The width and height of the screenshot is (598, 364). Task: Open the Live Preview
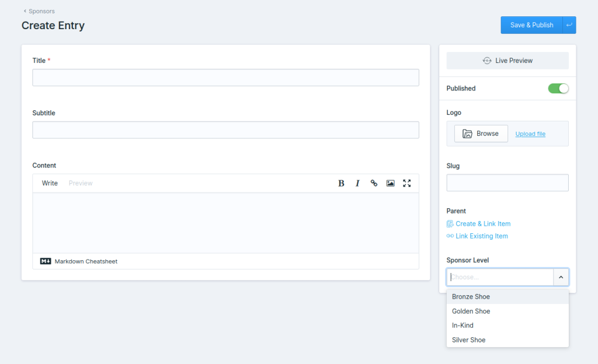[x=507, y=61]
